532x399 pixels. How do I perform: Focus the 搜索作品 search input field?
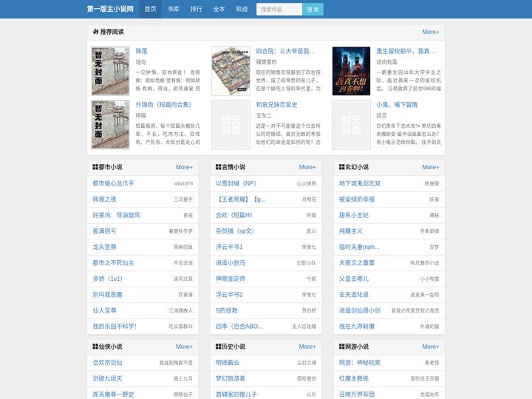[279, 9]
